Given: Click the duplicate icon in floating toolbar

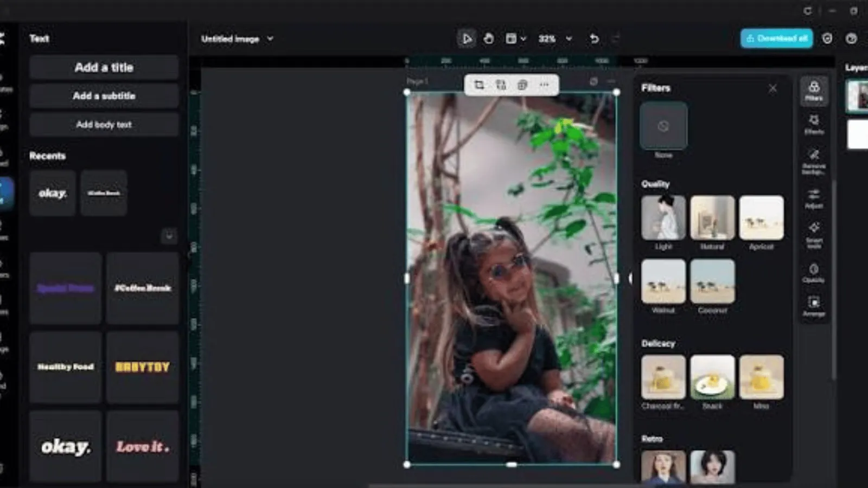Looking at the screenshot, I should click(x=522, y=85).
